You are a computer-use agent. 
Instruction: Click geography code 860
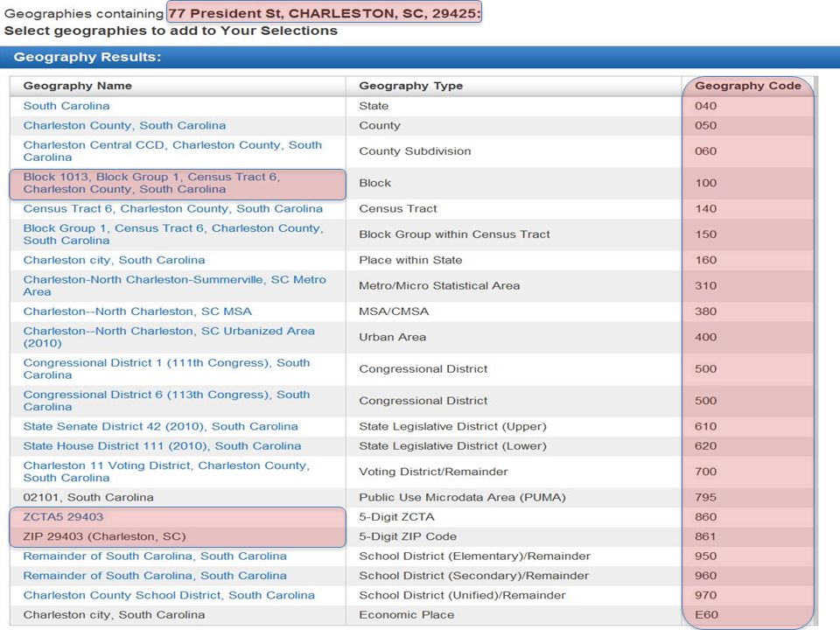click(705, 517)
